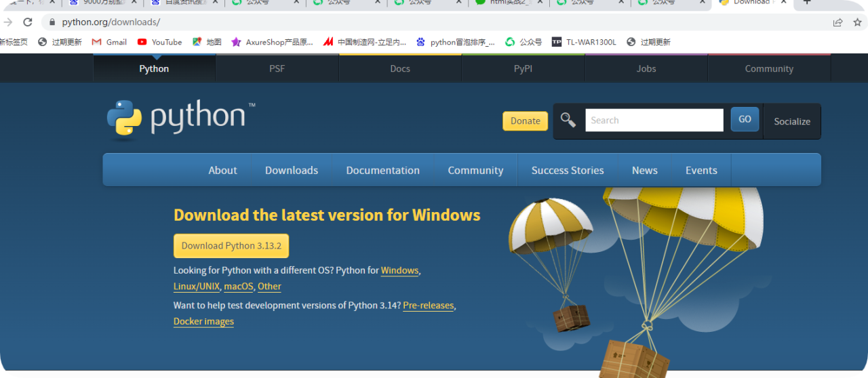
Task: Click the magnifying glass search icon
Action: coord(568,121)
